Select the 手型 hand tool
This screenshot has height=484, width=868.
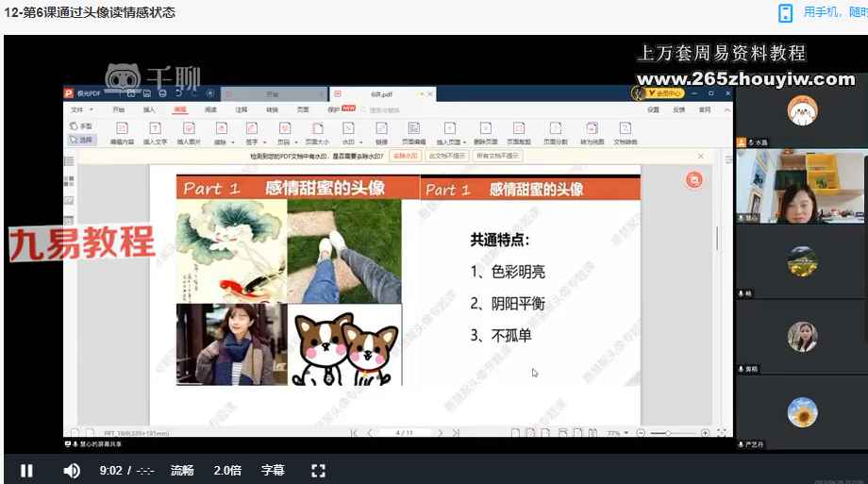pos(81,126)
